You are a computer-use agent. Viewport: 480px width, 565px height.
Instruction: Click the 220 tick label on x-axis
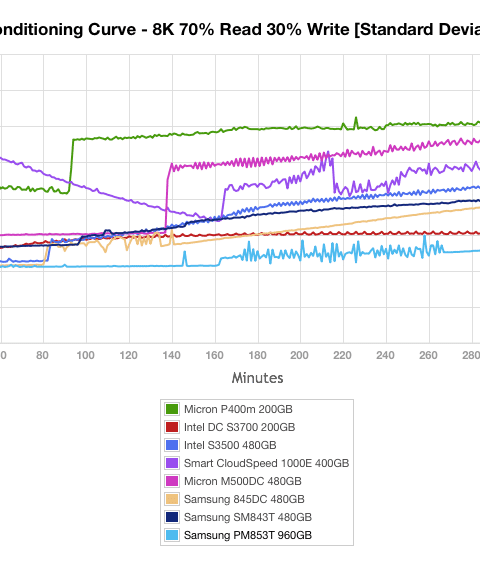tap(342, 355)
